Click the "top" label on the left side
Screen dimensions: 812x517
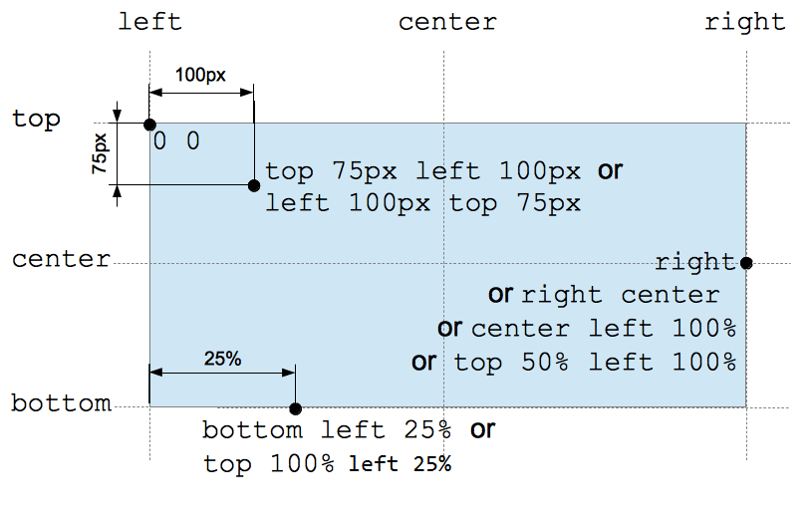(37, 120)
